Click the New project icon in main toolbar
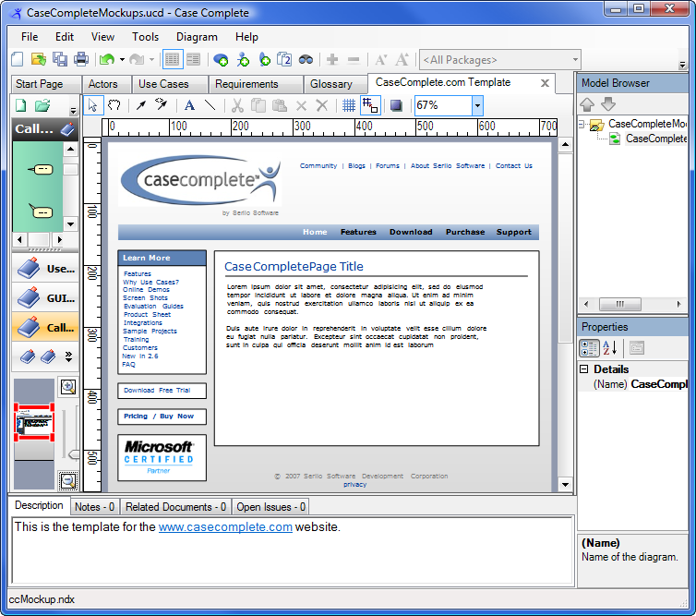Image resolution: width=696 pixels, height=616 pixels. 18,59
